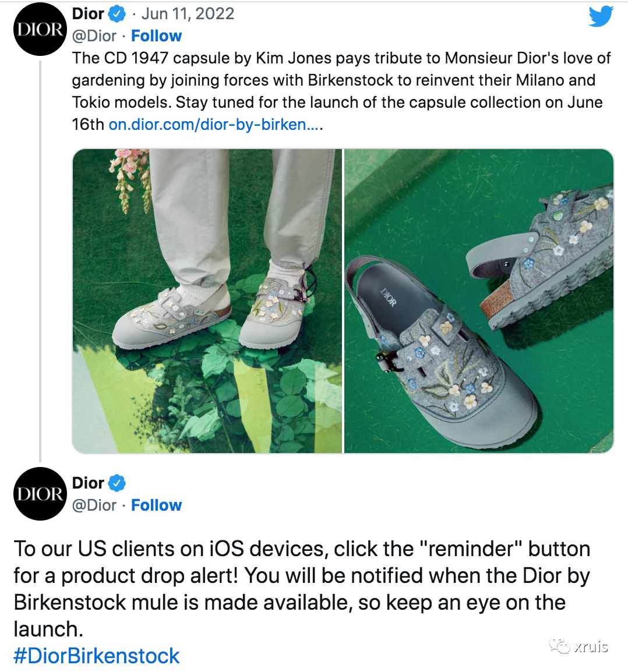Image resolution: width=628 pixels, height=672 pixels.
Task: Open the on.dior.com/dior-by-birken link
Action: [x=215, y=124]
